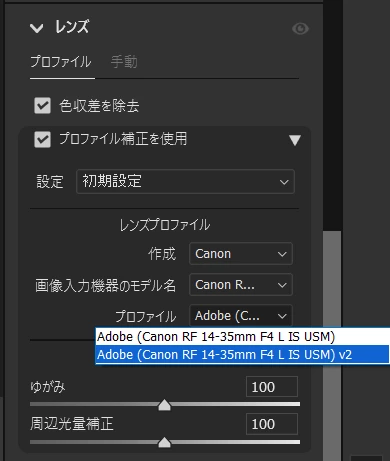Collapse the レンズ panel chevron
Screen dimensions: 390x461
(x=36, y=28)
